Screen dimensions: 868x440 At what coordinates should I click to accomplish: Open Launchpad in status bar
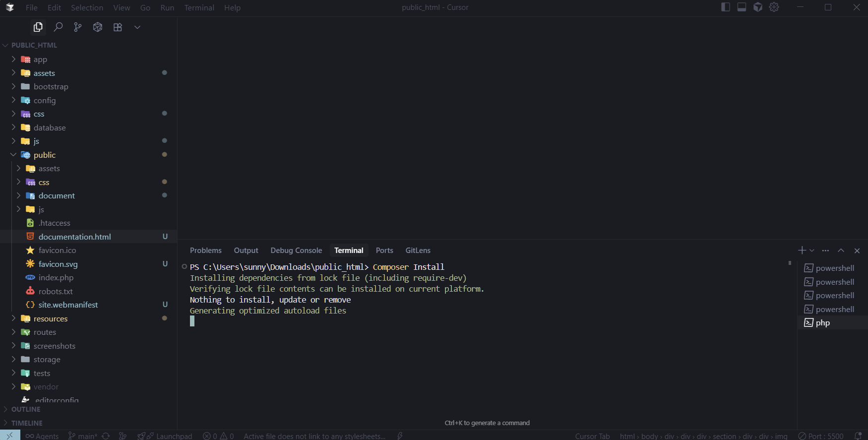coord(165,436)
